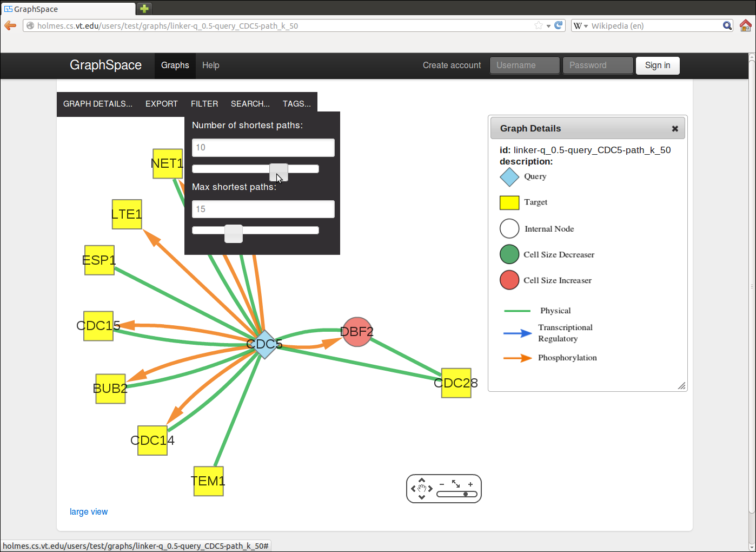Click the Max shortest paths slider handle
The width and height of the screenshot is (756, 552).
pyautogui.click(x=234, y=234)
